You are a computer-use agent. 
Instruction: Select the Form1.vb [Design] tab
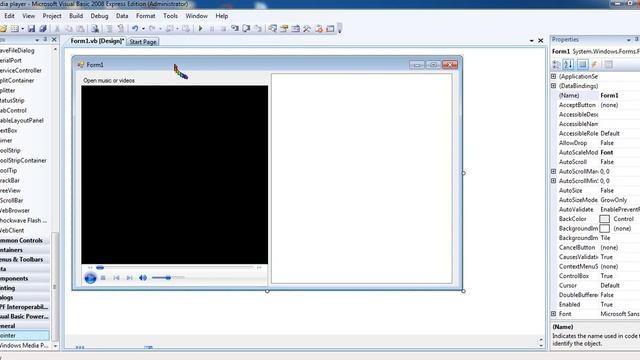pos(97,41)
